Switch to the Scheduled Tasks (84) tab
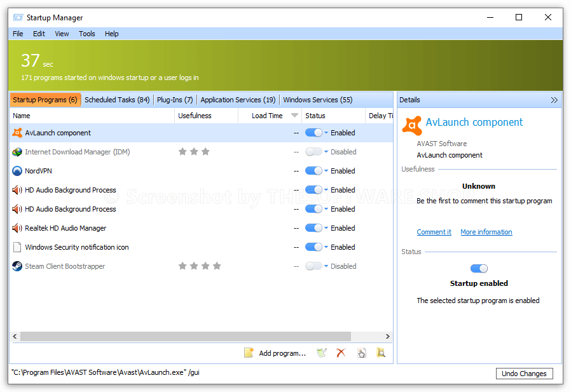 click(x=117, y=100)
